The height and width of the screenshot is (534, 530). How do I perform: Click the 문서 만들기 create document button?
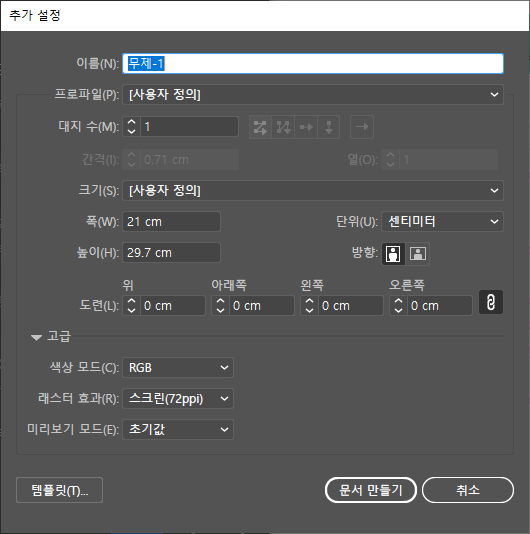coord(371,490)
